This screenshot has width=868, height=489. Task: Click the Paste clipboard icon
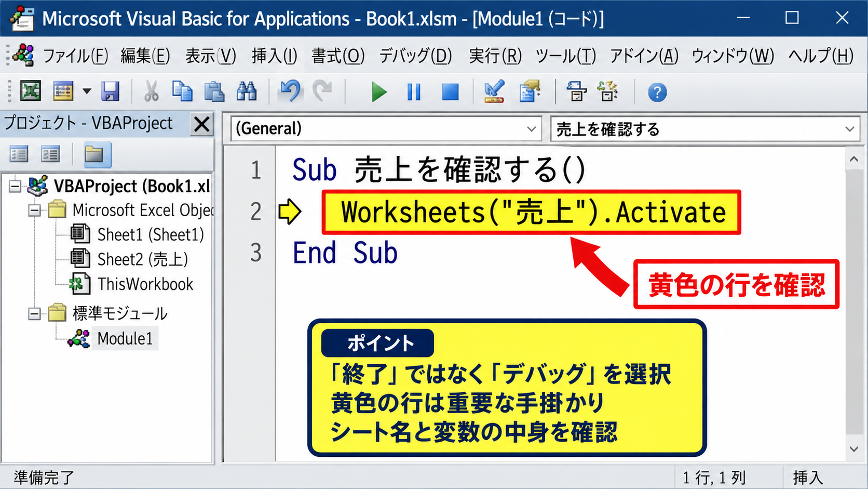point(214,91)
